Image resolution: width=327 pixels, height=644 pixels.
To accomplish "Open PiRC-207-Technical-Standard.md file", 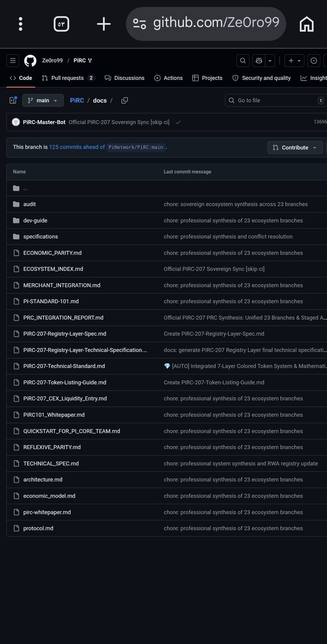I will (x=64, y=366).
